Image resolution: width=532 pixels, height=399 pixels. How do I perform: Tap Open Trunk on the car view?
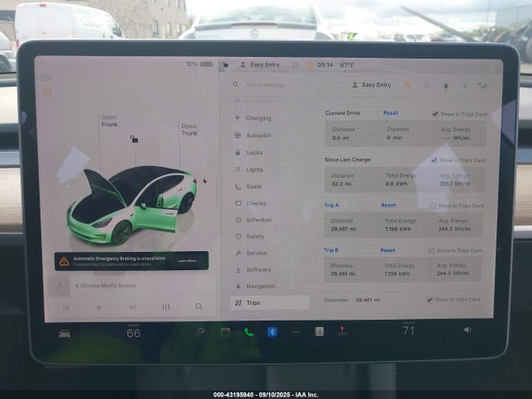click(190, 130)
